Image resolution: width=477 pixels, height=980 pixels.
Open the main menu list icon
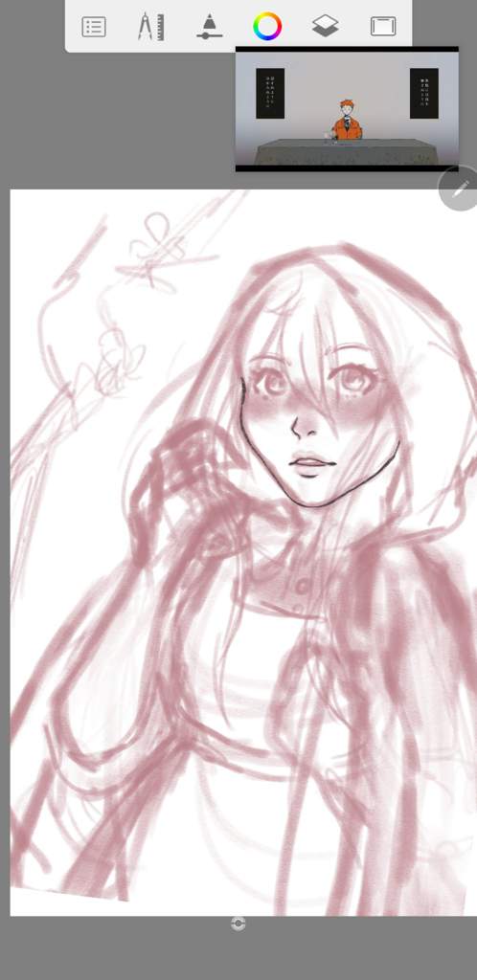(94, 27)
